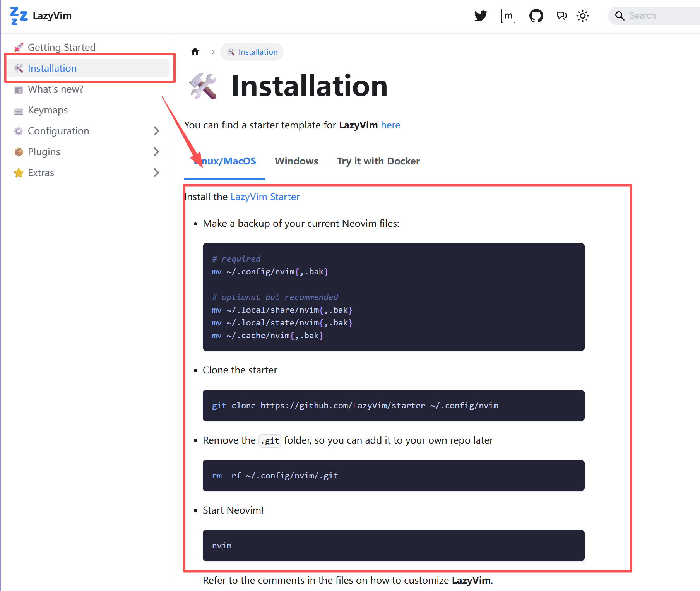Click the LazyVim Zz logo icon
The height and width of the screenshot is (591, 700).
point(19,16)
